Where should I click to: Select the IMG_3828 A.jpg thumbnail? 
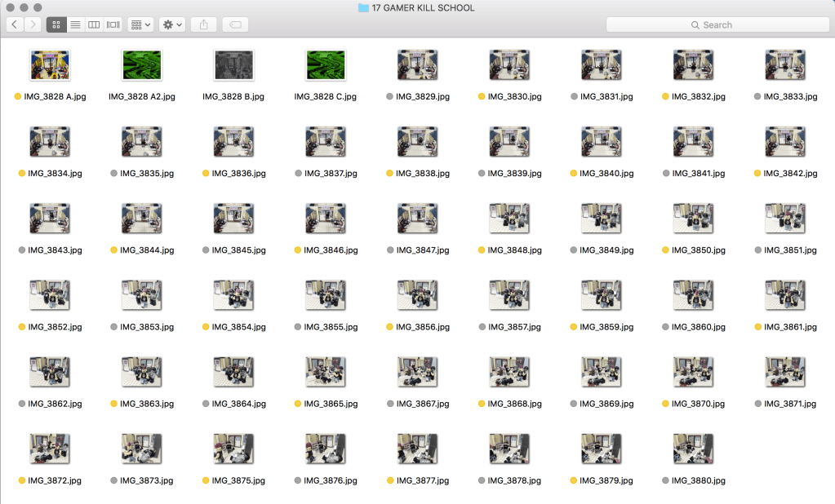pyautogui.click(x=49, y=65)
